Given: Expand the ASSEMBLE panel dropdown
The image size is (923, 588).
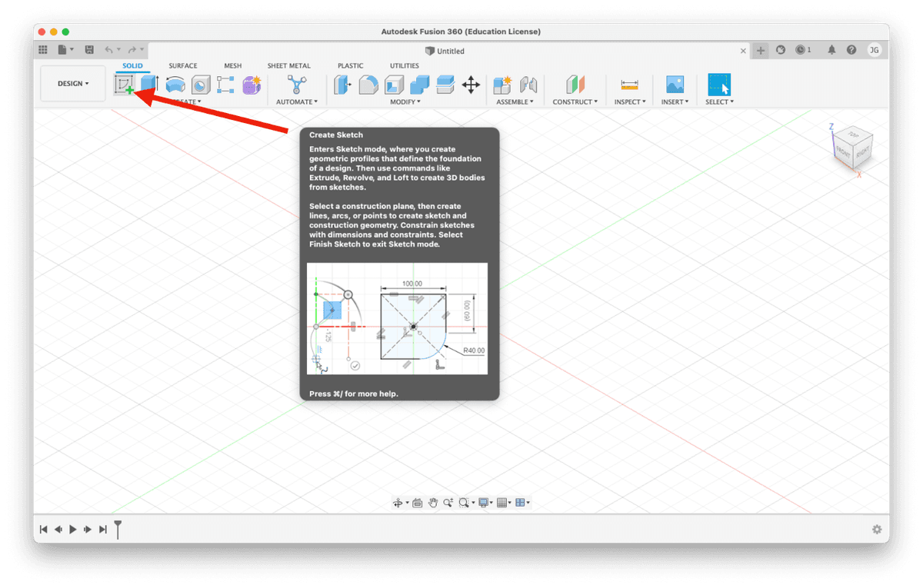Looking at the screenshot, I should point(515,101).
